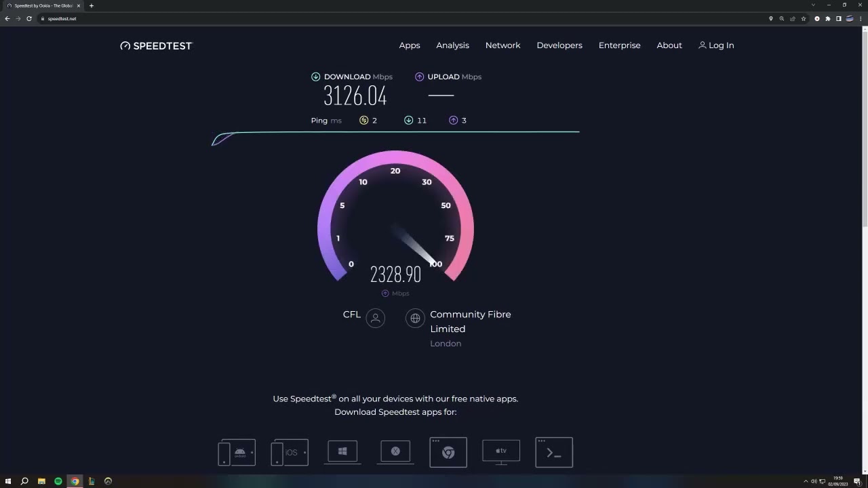Open the Apps menu item
This screenshot has width=868, height=488.
[x=410, y=45]
